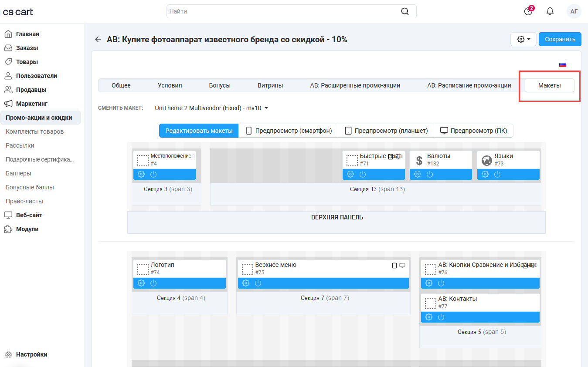This screenshot has width=588, height=367.
Task: Expand the UniTheme 2 Multivendor layout dropdown
Action: point(211,108)
